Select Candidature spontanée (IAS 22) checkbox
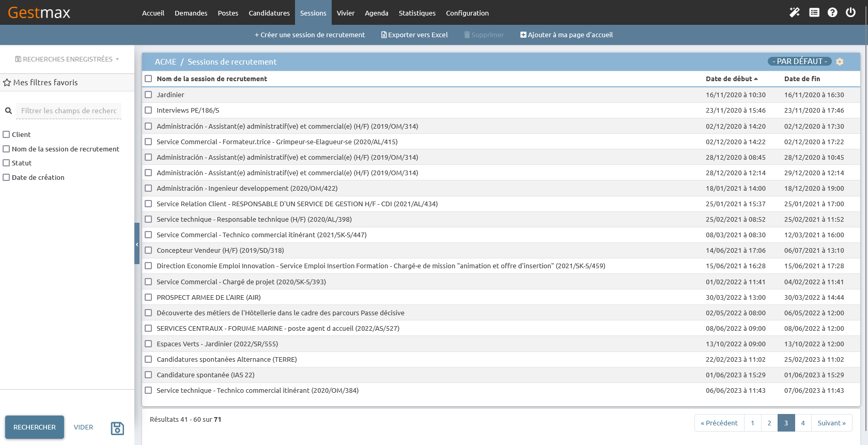 148,375
